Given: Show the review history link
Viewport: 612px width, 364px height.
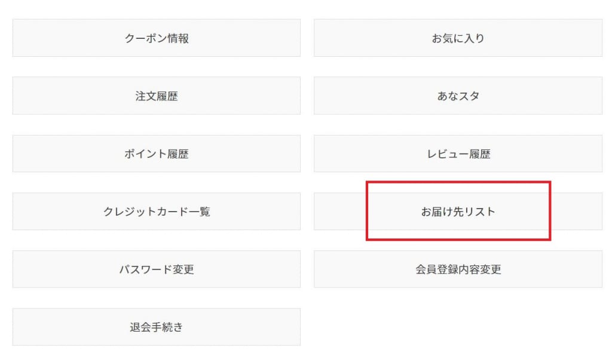Looking at the screenshot, I should (x=458, y=154).
